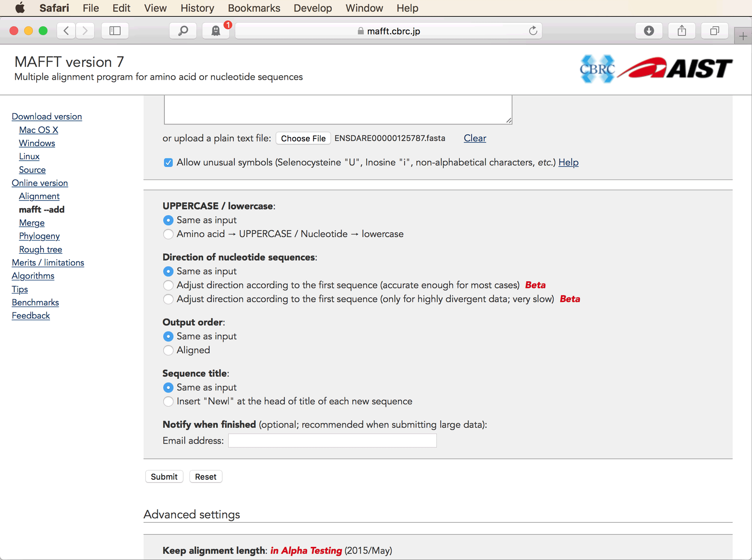Open Linux download link

(29, 156)
